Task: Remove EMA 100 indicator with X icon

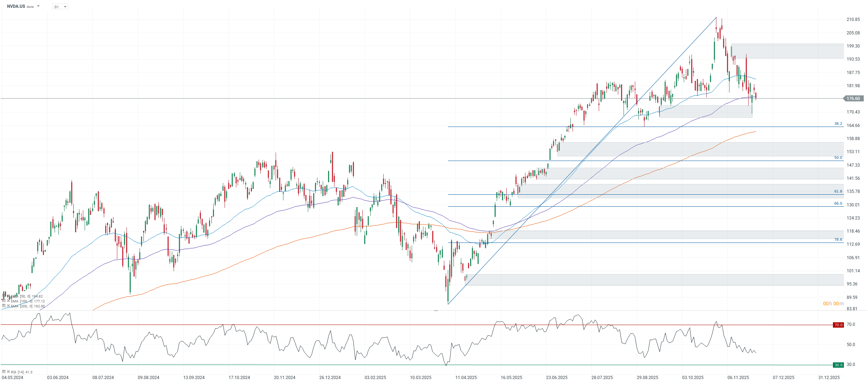Action: [9, 301]
